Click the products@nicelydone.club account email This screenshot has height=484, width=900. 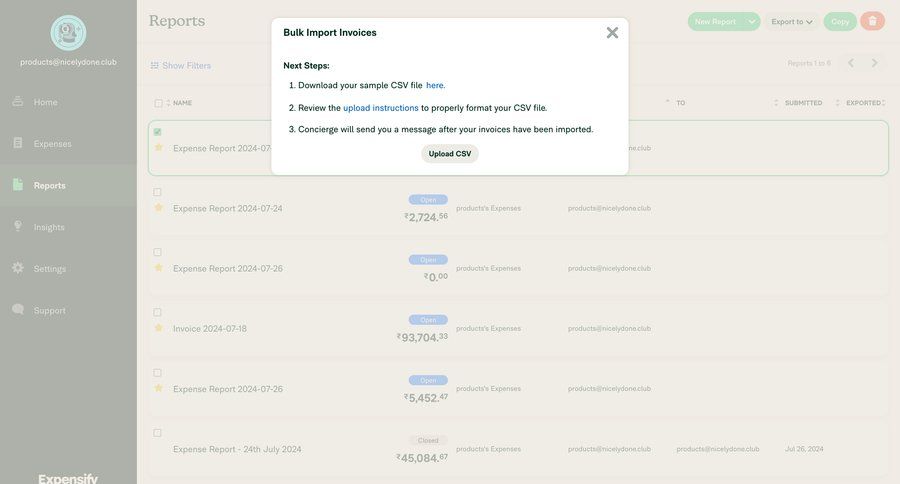point(68,62)
